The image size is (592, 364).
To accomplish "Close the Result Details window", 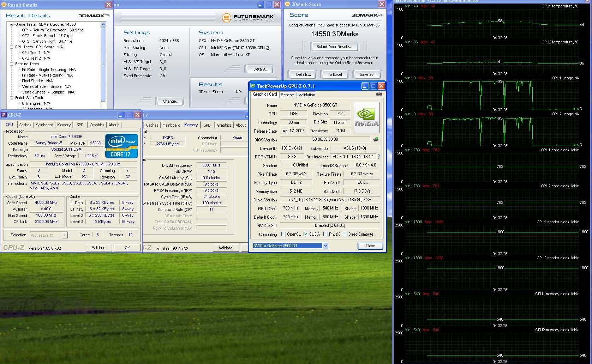I will tap(108, 5).
